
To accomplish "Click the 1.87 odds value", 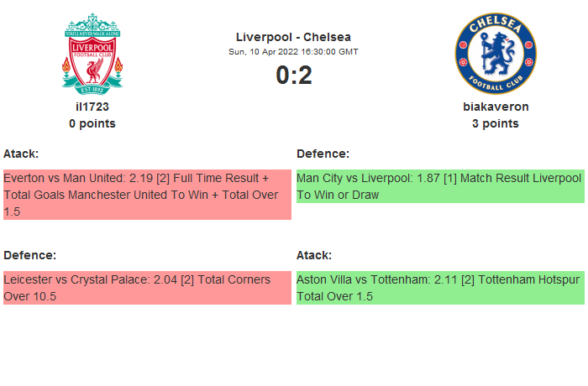I will (431, 179).
